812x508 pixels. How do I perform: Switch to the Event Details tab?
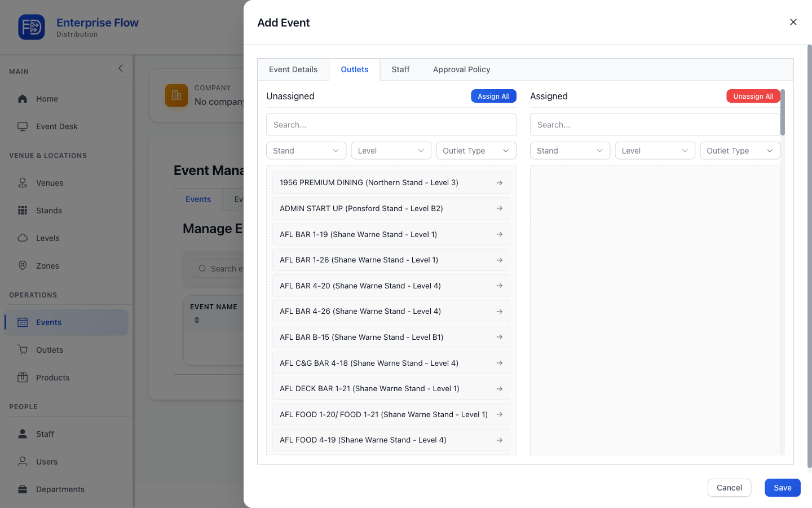coord(293,69)
